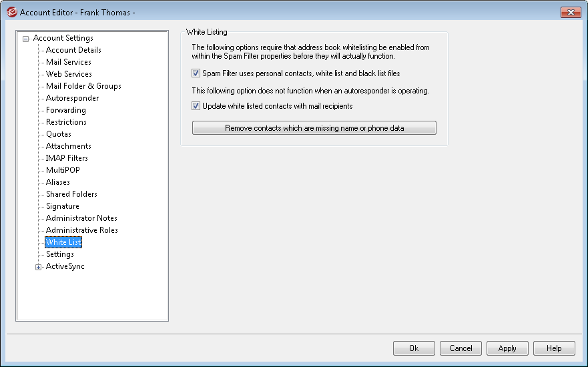The width and height of the screenshot is (588, 367).
Task: Toggle Spam Filter uses personal contacts checkbox
Action: pyautogui.click(x=196, y=73)
